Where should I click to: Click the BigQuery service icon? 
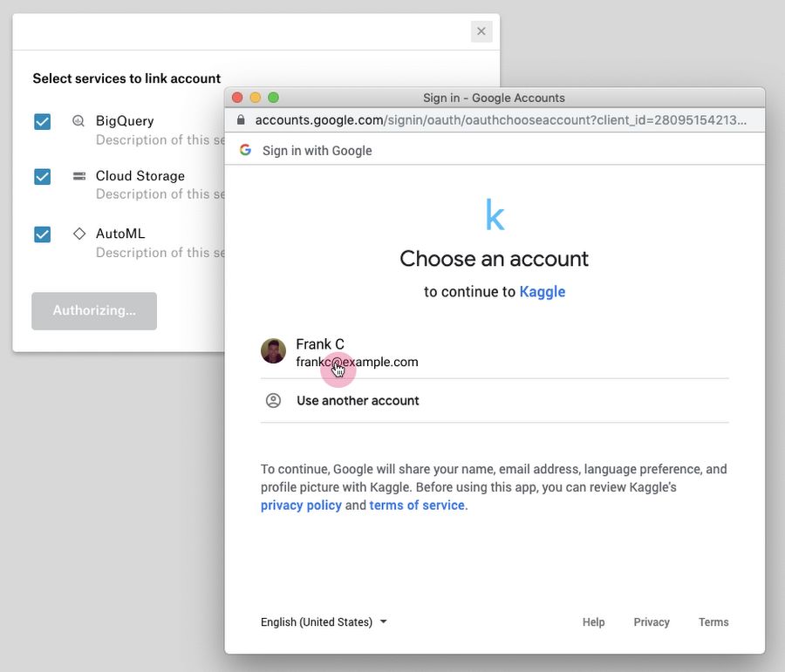(78, 121)
